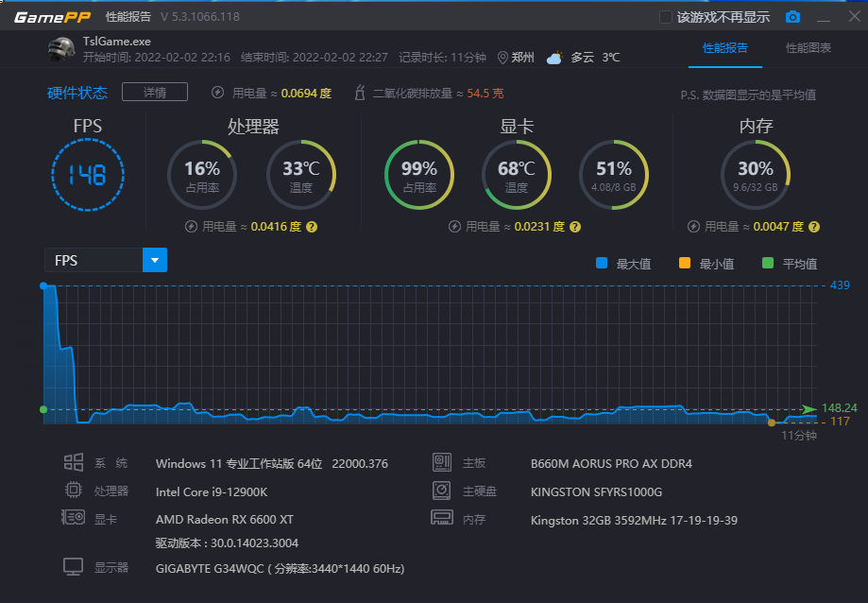868x603 pixels.
Task: Click the FPS 148 dashed circle gauge
Action: point(88,175)
